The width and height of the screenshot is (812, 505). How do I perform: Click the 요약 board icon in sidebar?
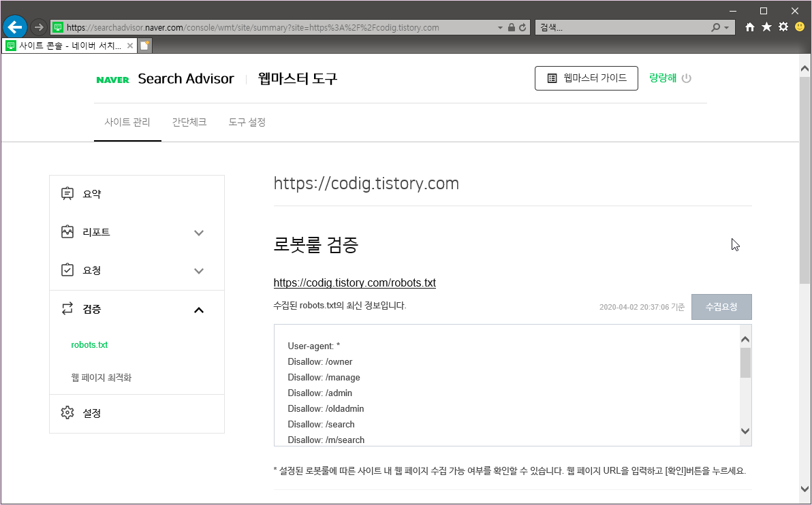[67, 193]
